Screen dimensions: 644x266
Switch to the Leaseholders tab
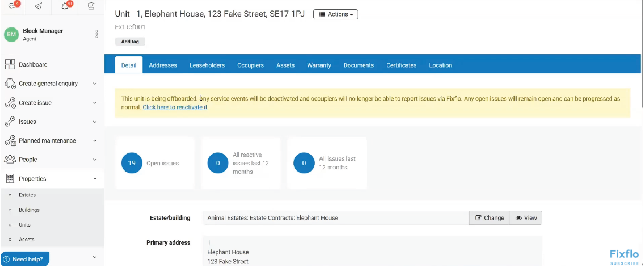(207, 65)
